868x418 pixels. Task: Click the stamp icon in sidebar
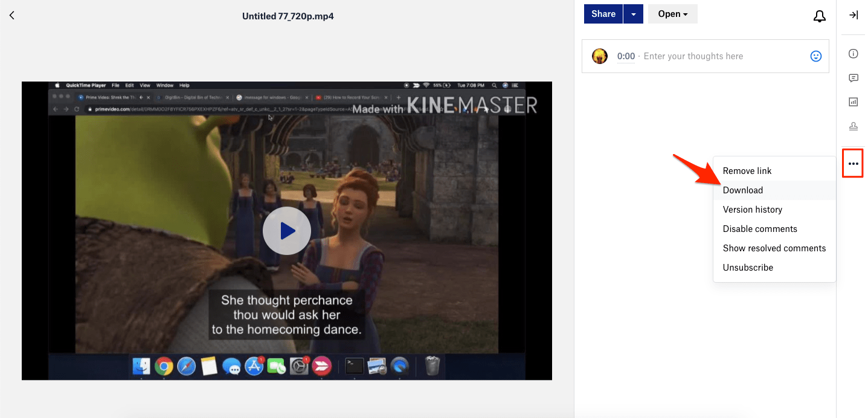click(854, 126)
